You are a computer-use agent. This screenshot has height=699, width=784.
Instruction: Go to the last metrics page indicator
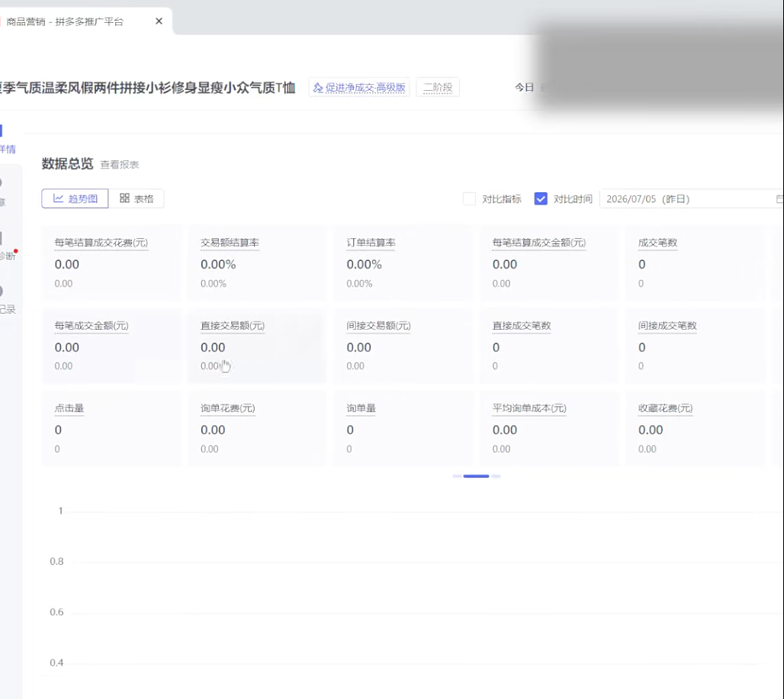[496, 476]
